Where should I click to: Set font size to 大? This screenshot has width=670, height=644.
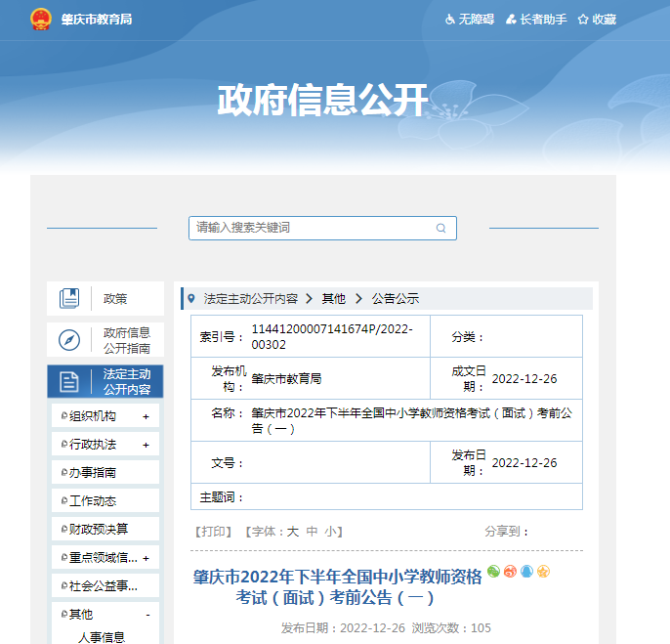(x=292, y=532)
